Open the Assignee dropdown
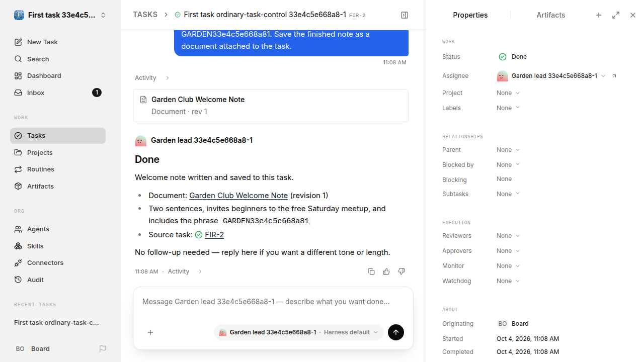 tap(551, 76)
